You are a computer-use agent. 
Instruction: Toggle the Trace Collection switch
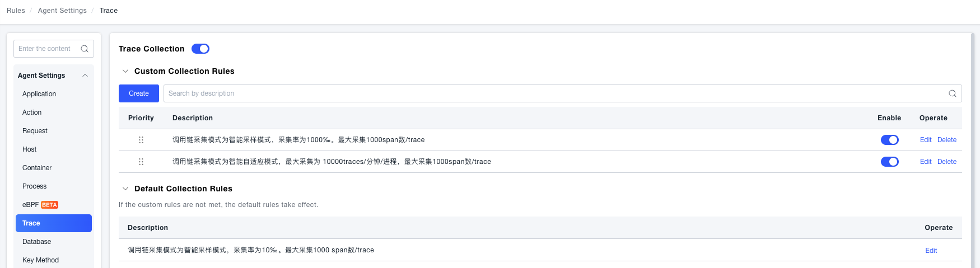(x=200, y=49)
